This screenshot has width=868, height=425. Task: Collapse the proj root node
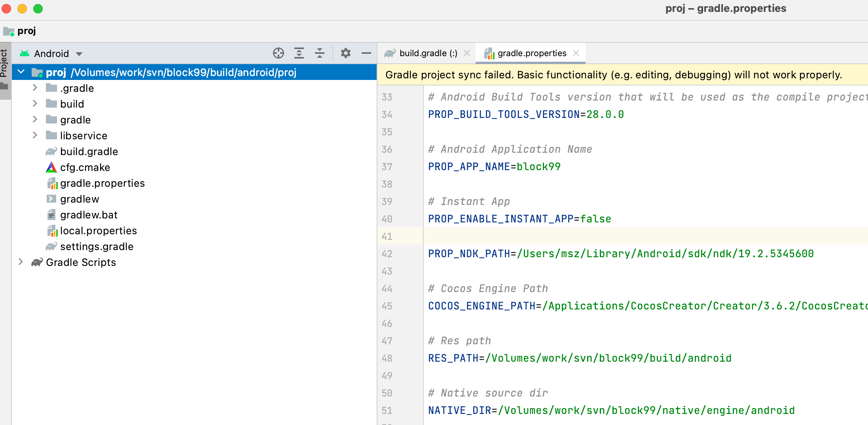pyautogui.click(x=21, y=72)
